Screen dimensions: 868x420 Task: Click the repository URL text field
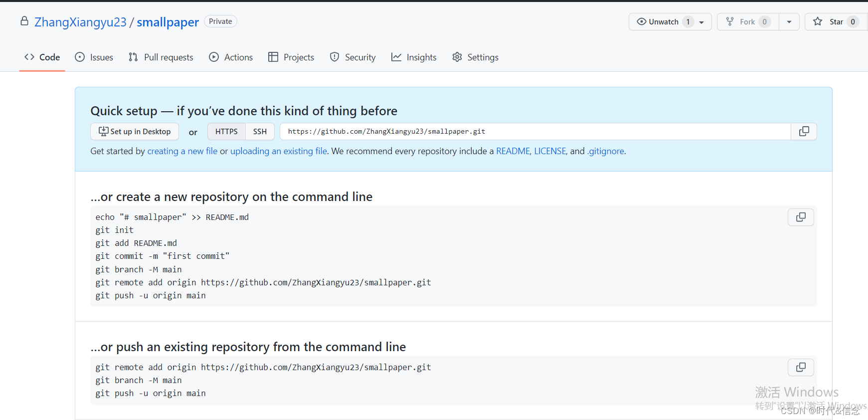point(534,132)
